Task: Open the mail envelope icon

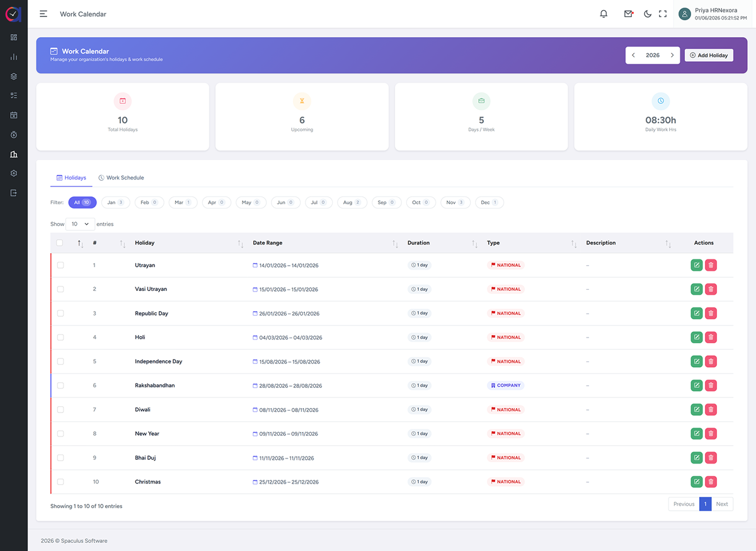Action: [x=628, y=14]
